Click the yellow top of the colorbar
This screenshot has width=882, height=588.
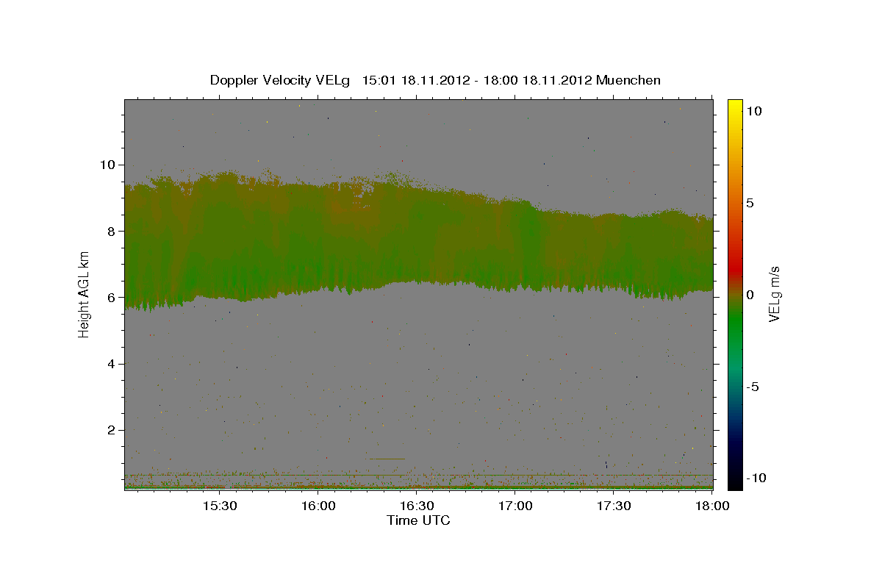[x=735, y=107]
